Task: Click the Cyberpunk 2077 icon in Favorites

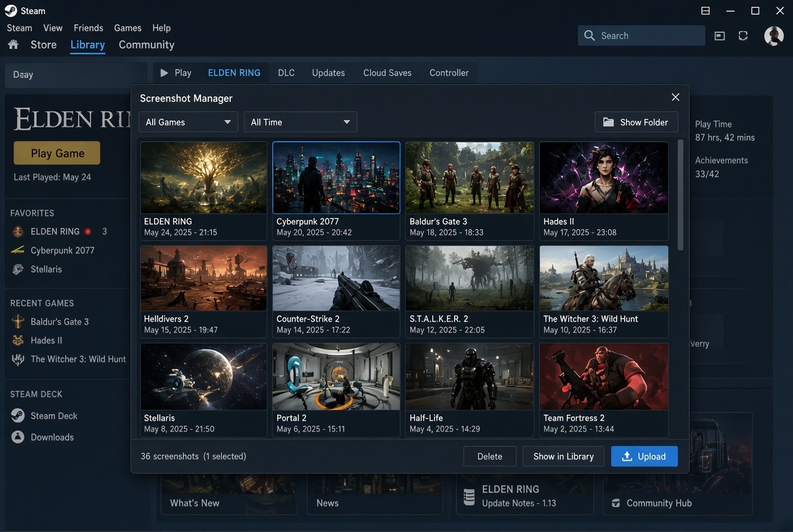Action: 18,250
